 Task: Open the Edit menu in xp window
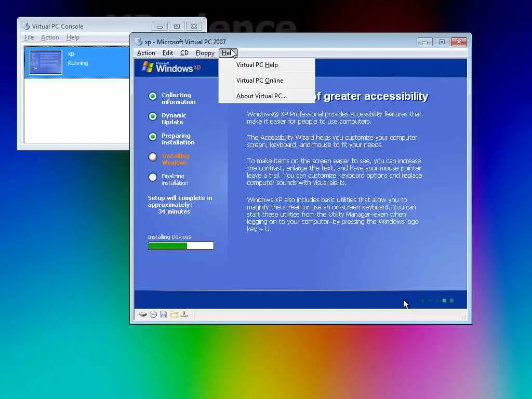point(168,53)
